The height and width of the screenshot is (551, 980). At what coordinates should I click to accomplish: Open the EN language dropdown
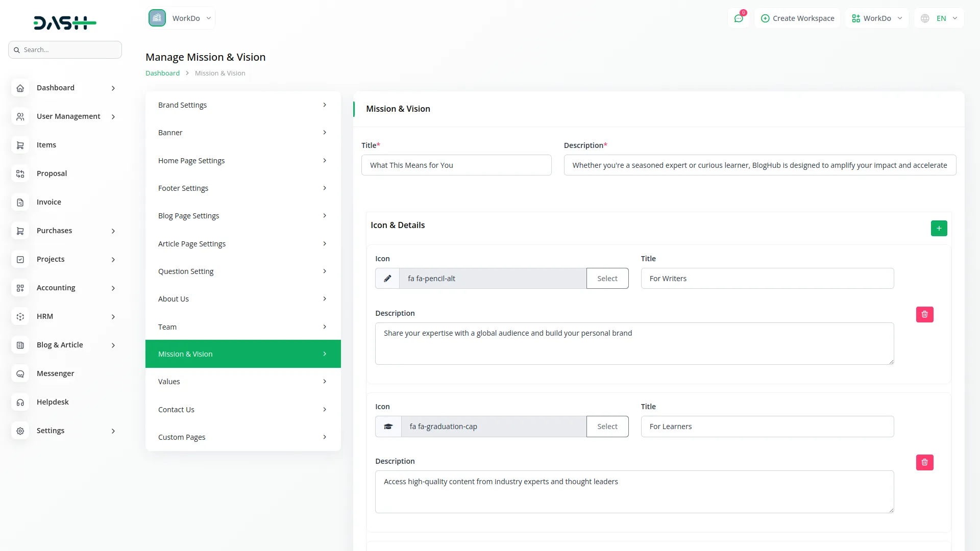pos(940,18)
